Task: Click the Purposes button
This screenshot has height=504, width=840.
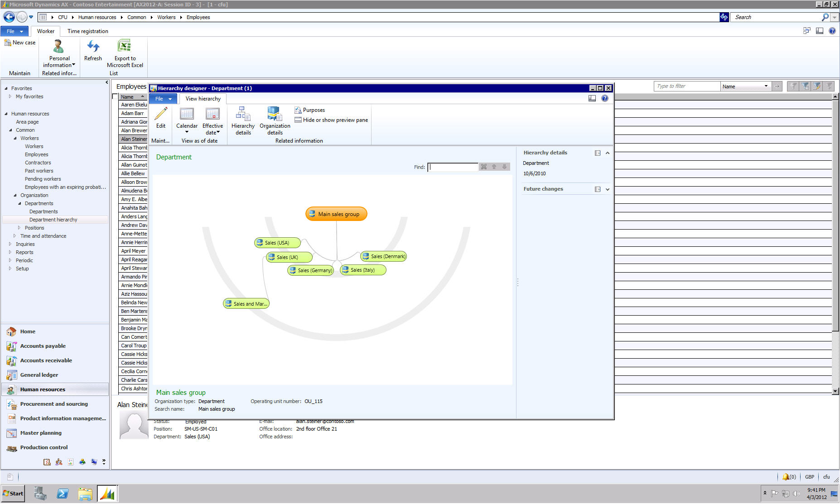Action: click(x=310, y=110)
